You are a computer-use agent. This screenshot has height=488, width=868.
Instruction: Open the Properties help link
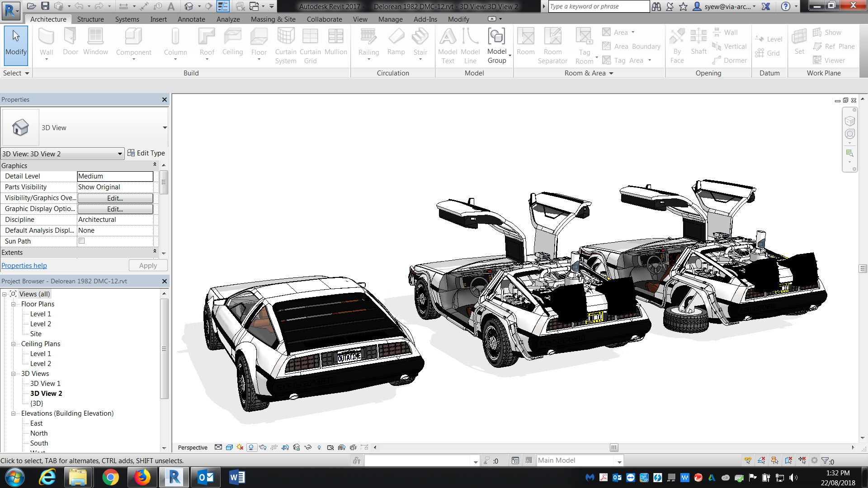coord(24,266)
